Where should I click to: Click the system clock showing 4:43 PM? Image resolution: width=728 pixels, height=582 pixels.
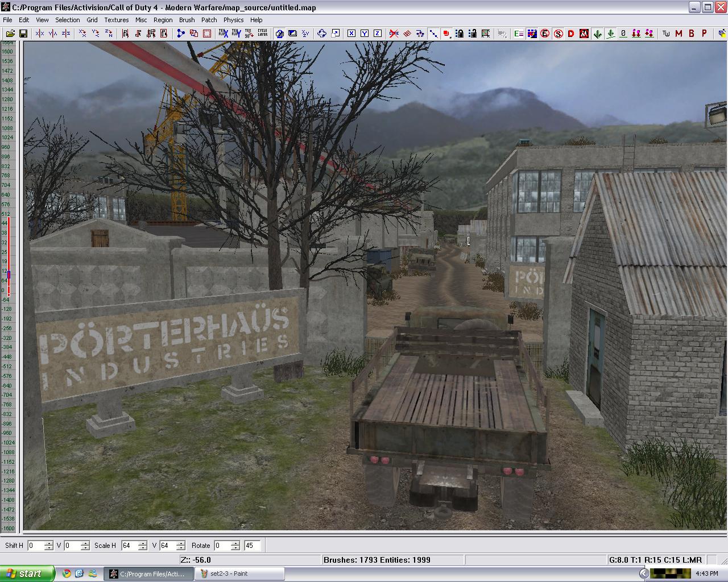706,573
